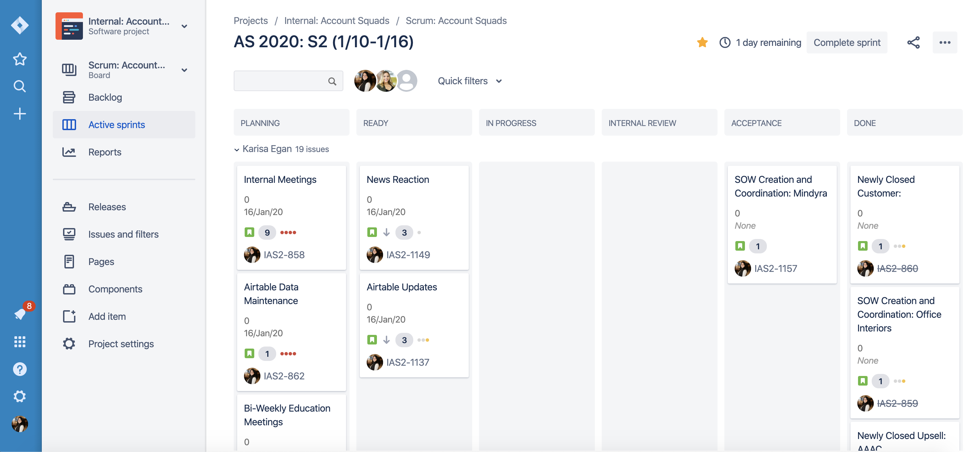Click Add item in the sidebar
The height and width of the screenshot is (452, 980).
click(124, 316)
